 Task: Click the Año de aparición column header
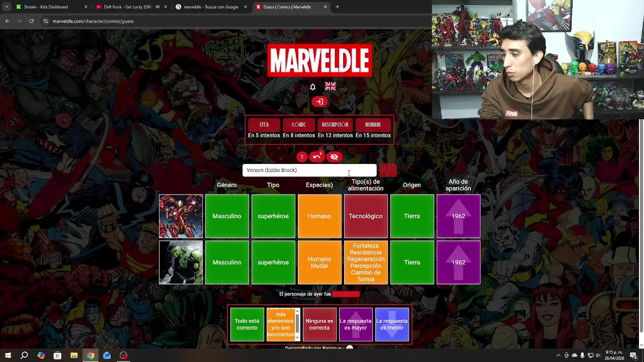pos(458,185)
